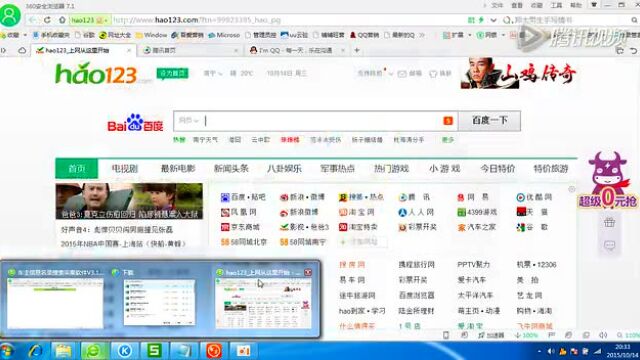Open the 南宁 city selector dropdown
640x360 pixels.
[213, 73]
